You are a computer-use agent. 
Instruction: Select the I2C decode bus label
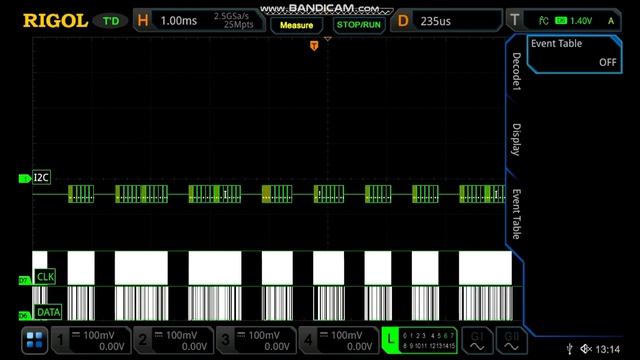tap(41, 178)
